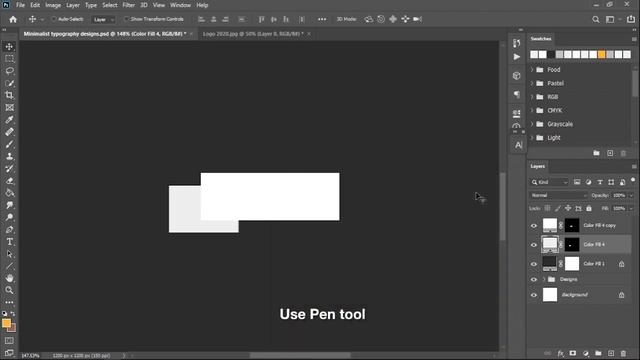Open the Edit Toolbar three-dots button

click(9, 302)
